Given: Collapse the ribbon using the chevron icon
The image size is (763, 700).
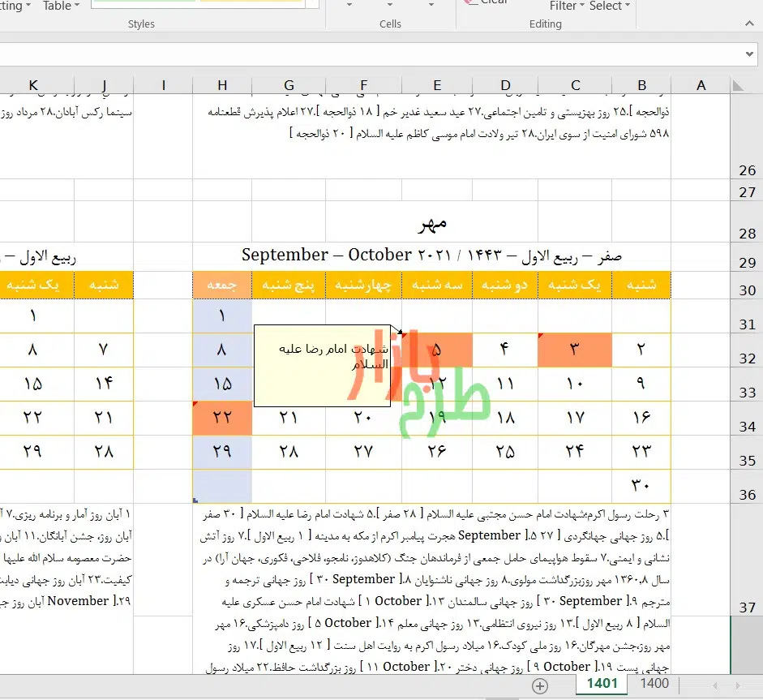Looking at the screenshot, I should (748, 24).
